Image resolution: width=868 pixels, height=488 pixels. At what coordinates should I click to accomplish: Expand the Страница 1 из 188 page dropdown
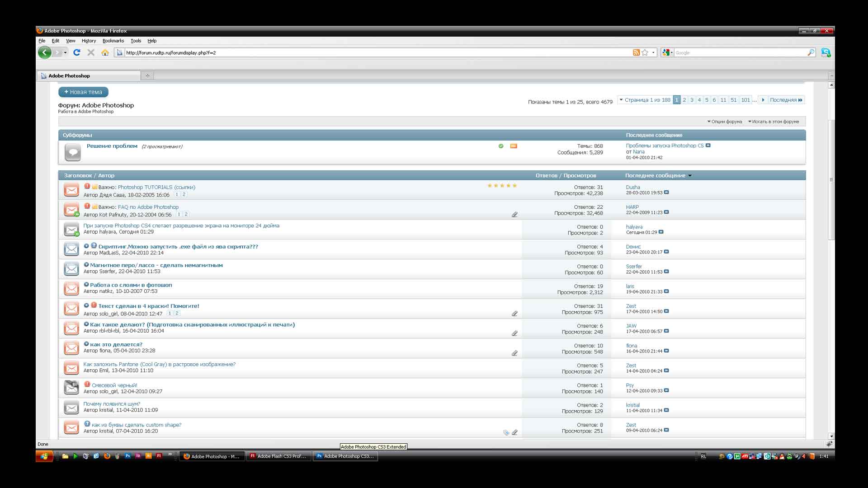[x=645, y=100]
